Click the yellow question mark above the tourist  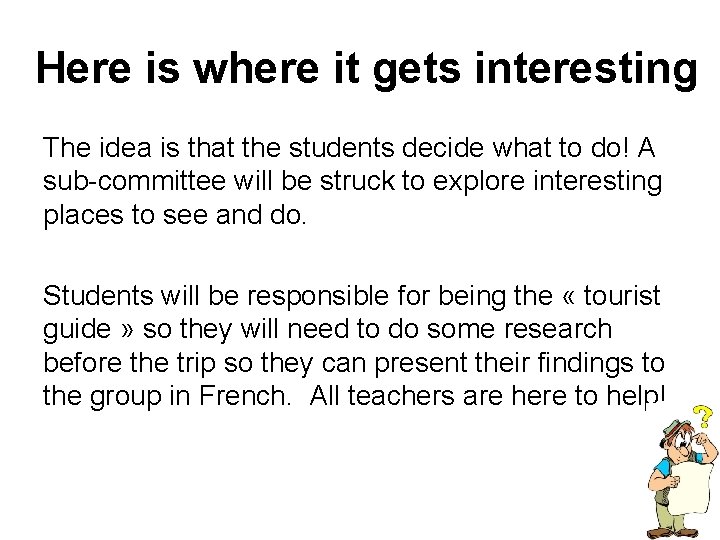tap(703, 416)
